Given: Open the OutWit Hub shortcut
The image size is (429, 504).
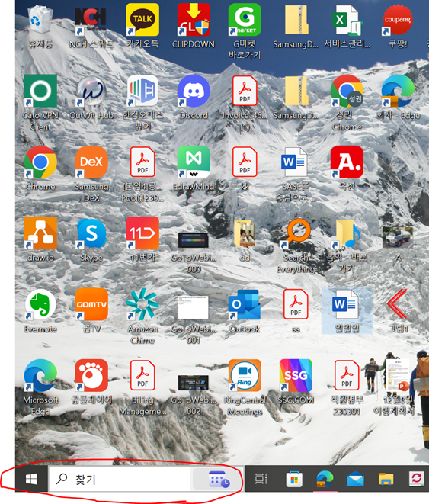Looking at the screenshot, I should point(91,91).
